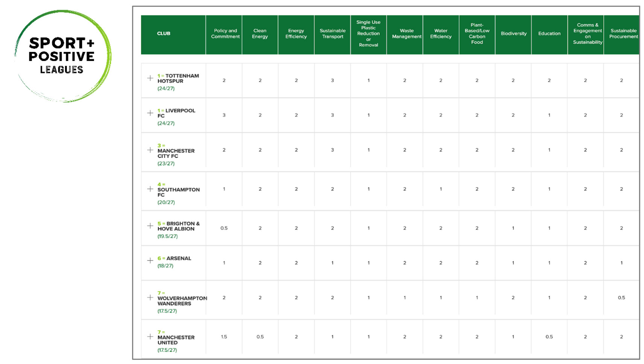
Task: Open the Tottenham Hotspur club name
Action: [178, 78]
